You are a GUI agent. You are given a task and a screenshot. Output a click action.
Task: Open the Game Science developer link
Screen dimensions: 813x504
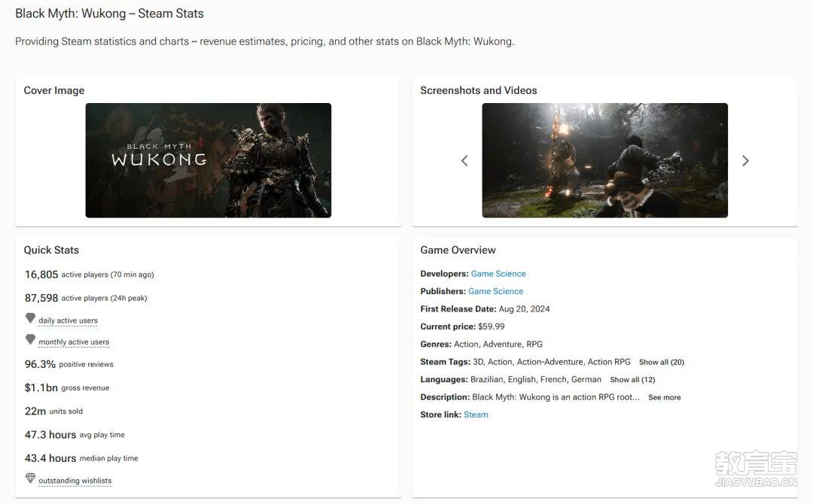(498, 274)
